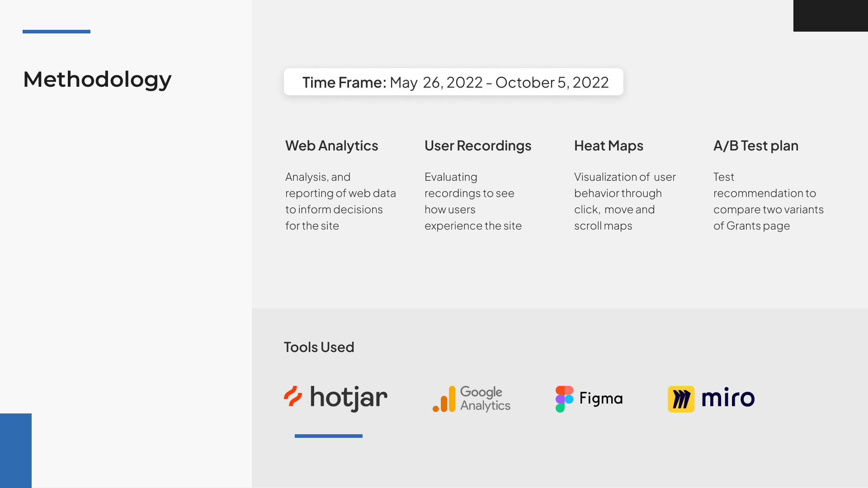Click the Hotjar flame logo icon
868x488 pixels.
[293, 396]
